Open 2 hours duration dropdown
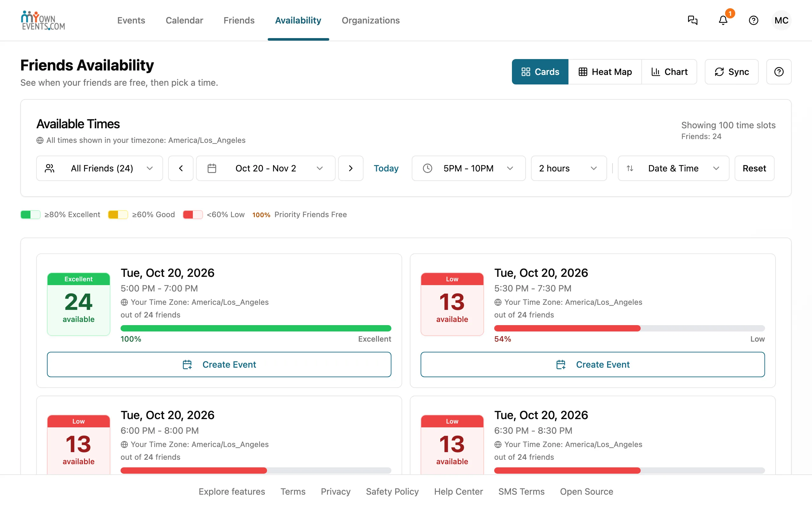 pyautogui.click(x=569, y=168)
